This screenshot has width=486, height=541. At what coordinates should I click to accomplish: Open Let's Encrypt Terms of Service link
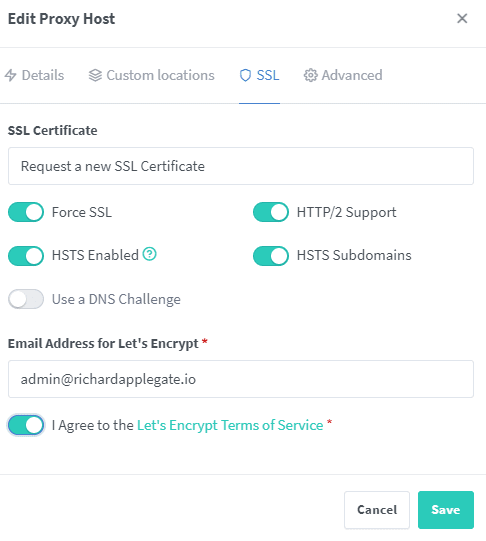[x=230, y=425]
